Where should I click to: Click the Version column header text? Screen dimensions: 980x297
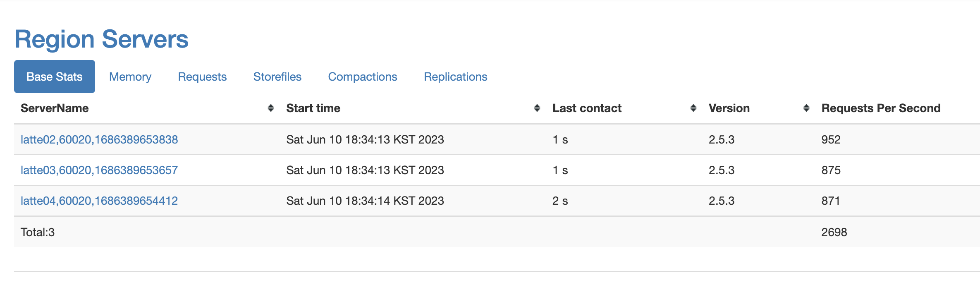click(729, 108)
